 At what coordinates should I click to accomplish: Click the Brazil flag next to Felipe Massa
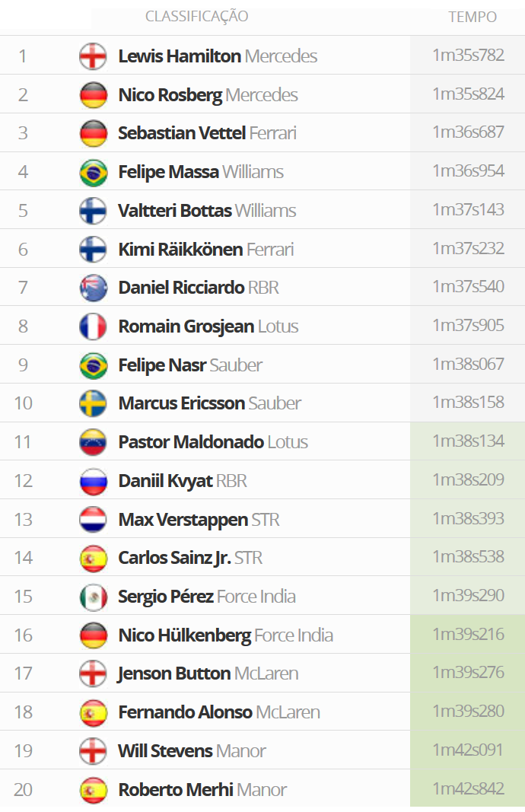(x=93, y=173)
